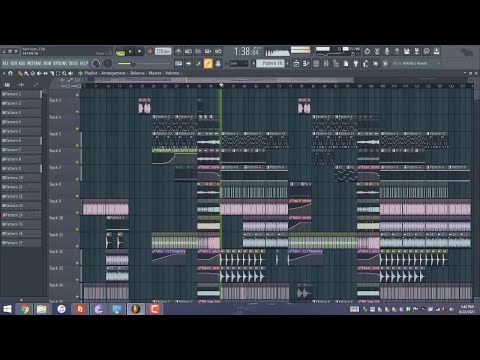Viewport: 480px width, 360px height.
Task: Open the playlist options arrow menu
Action: point(4,73)
